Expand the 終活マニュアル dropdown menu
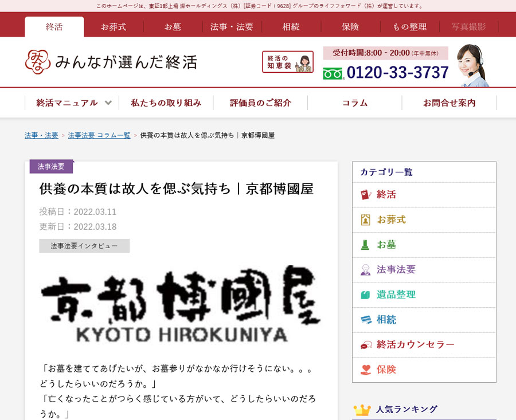The width and height of the screenshot is (516, 420). (x=108, y=103)
